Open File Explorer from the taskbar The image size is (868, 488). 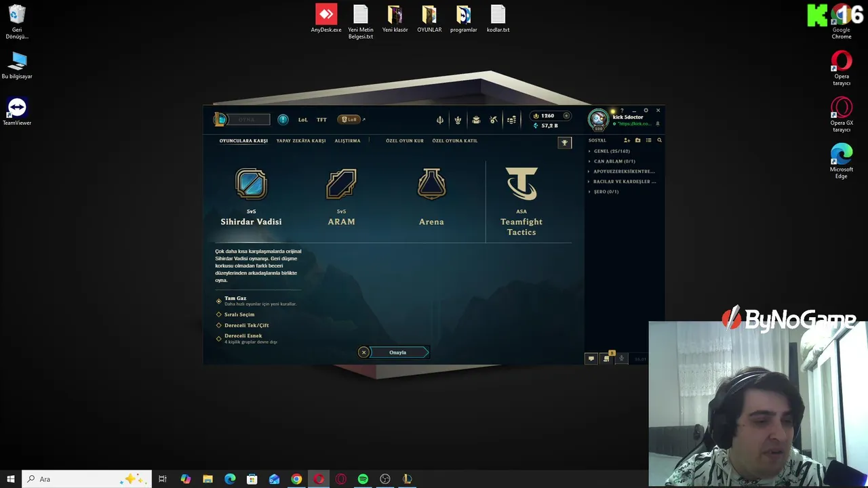click(x=208, y=479)
